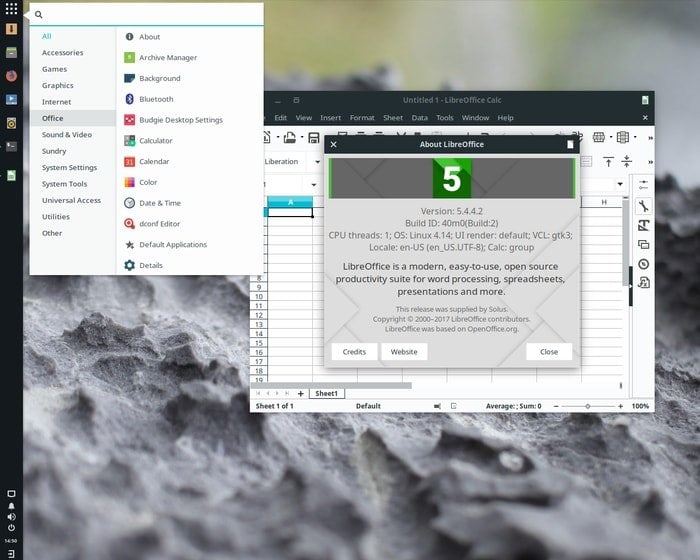Open the Format menu in Calc
Image resolution: width=700 pixels, height=560 pixels.
click(362, 117)
